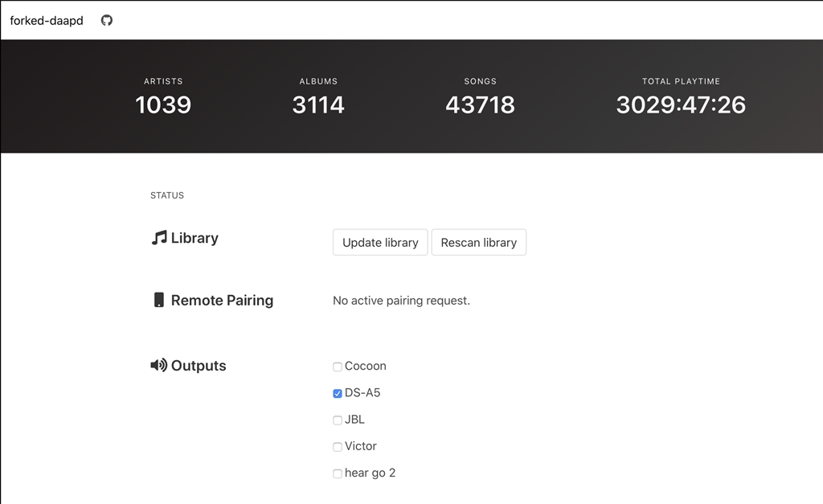Click the No active pairing request text

(x=401, y=301)
